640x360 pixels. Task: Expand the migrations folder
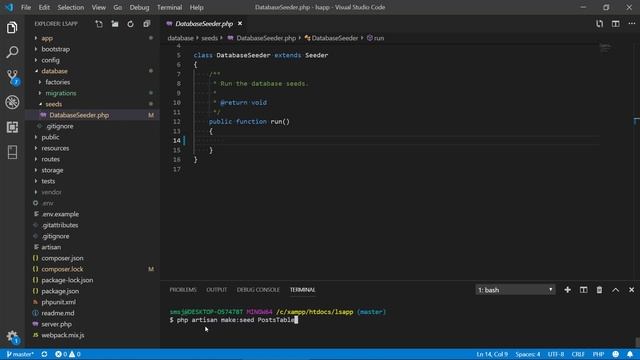[93, 93]
